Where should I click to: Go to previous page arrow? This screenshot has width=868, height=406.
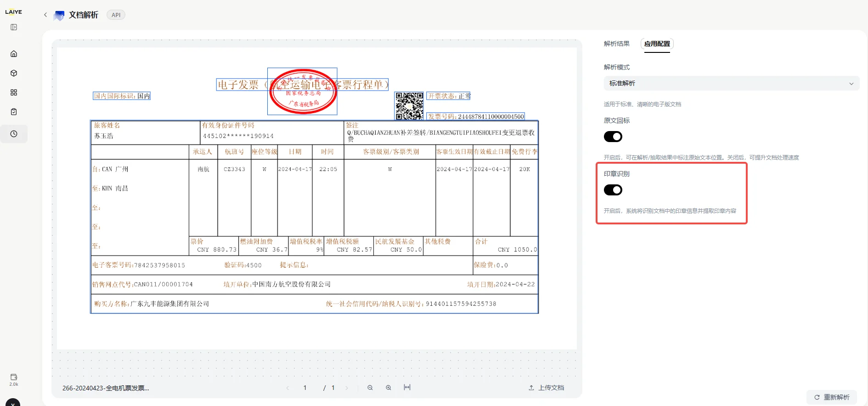pos(288,388)
